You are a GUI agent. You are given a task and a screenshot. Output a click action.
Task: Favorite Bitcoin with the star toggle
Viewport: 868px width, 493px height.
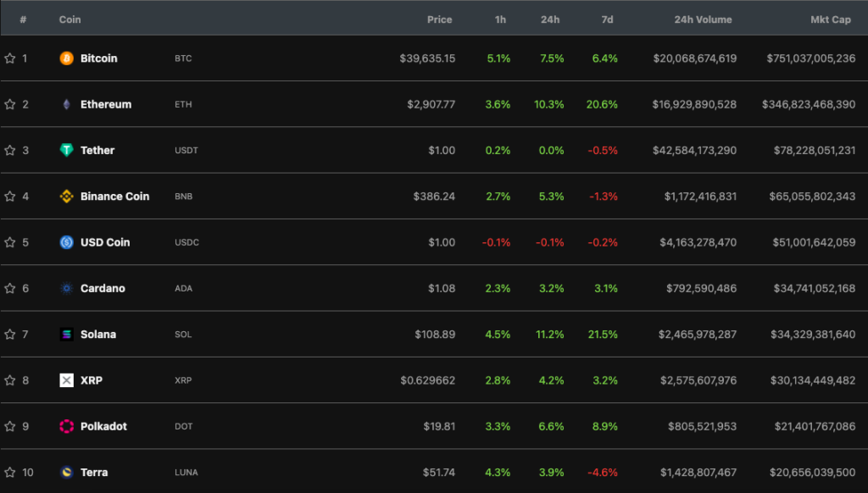coord(10,58)
